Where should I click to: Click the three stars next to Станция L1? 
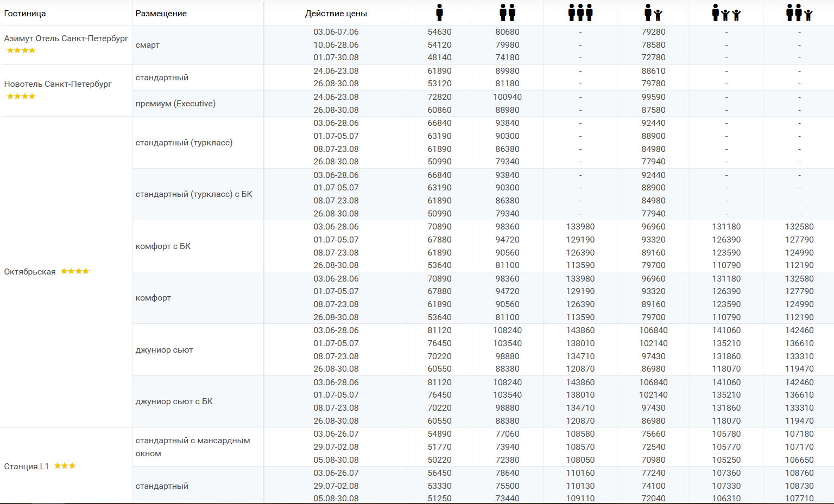pyautogui.click(x=65, y=466)
